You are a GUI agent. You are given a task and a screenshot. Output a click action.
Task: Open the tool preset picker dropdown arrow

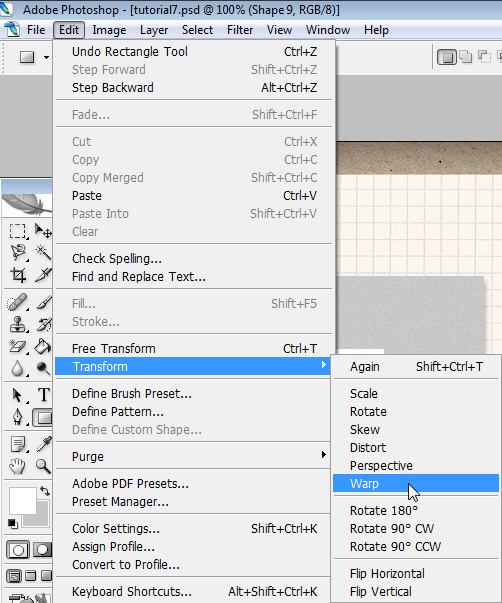point(47,57)
